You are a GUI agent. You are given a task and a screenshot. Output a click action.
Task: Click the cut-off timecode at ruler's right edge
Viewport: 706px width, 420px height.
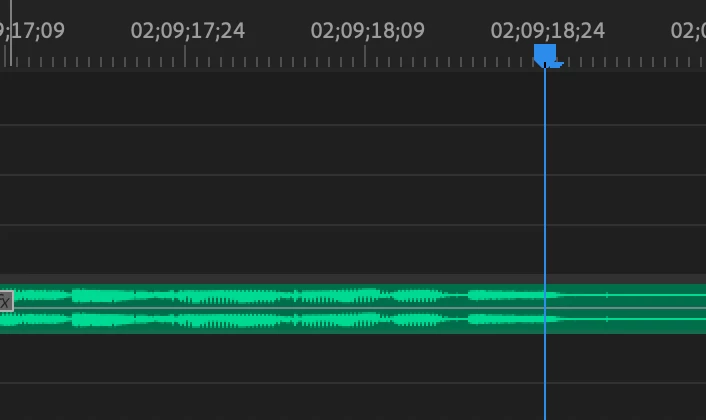point(688,31)
